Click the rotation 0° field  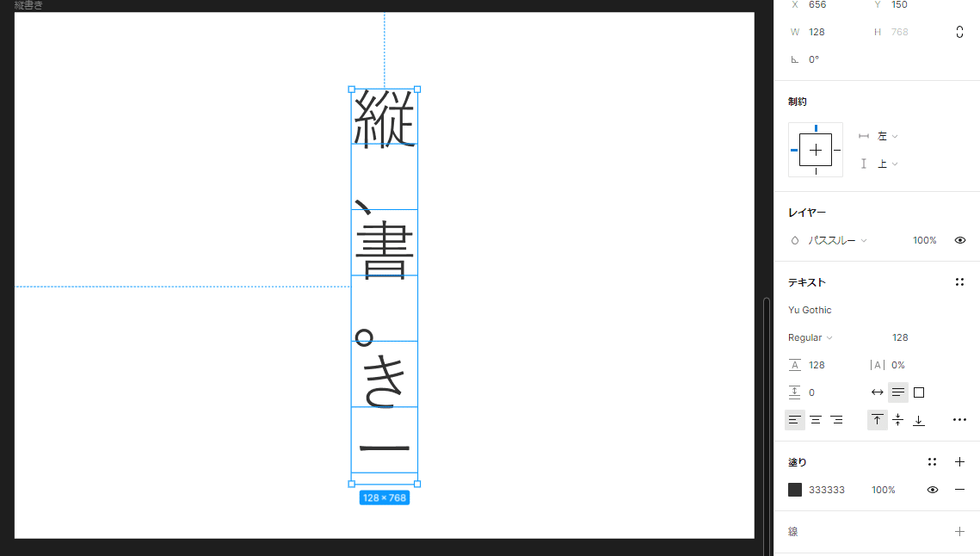click(814, 59)
